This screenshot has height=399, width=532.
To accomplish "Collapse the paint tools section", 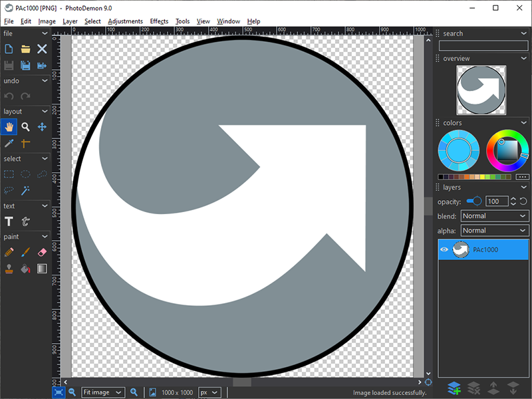I will click(45, 237).
